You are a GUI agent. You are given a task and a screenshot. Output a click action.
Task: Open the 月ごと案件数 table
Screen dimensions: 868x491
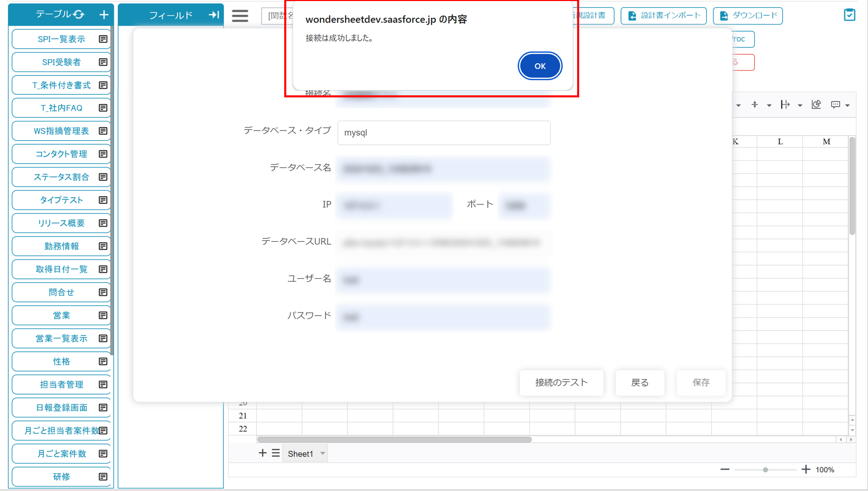[61, 454]
